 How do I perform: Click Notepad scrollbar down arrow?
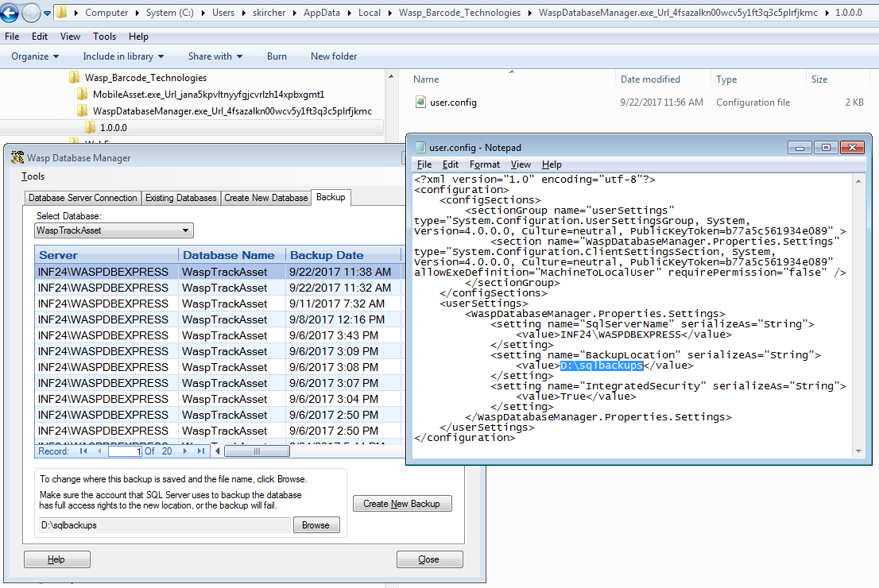pyautogui.click(x=858, y=451)
